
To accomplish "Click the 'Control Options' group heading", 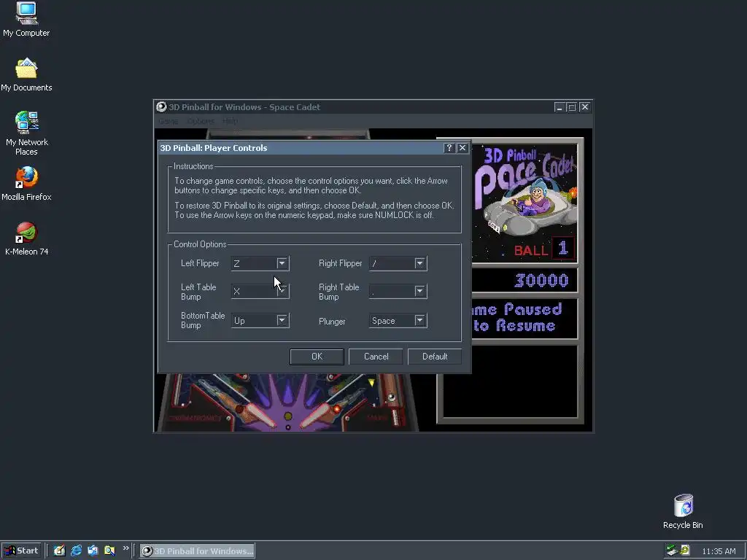I will pos(200,244).
